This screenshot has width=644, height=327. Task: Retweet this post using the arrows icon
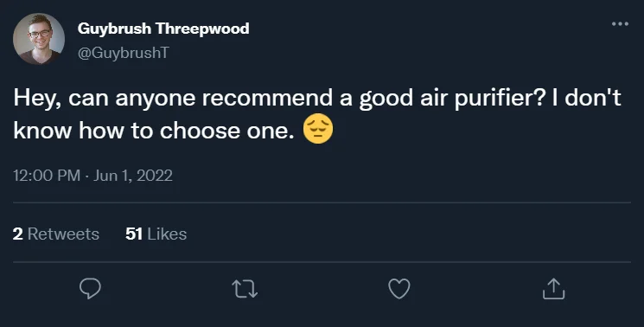245,289
